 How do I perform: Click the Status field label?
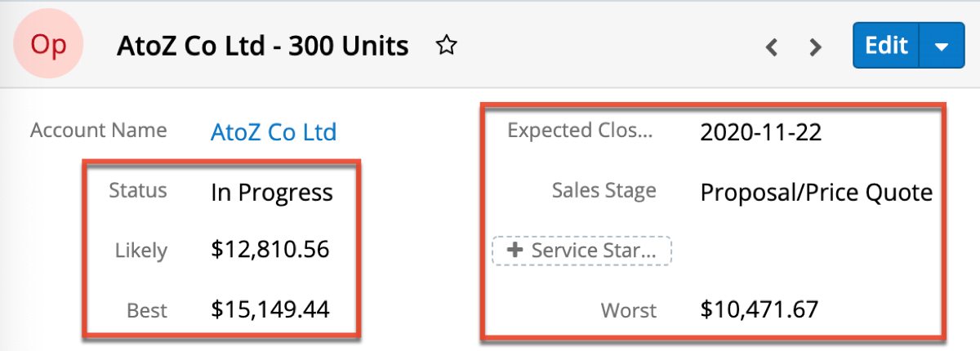[138, 191]
